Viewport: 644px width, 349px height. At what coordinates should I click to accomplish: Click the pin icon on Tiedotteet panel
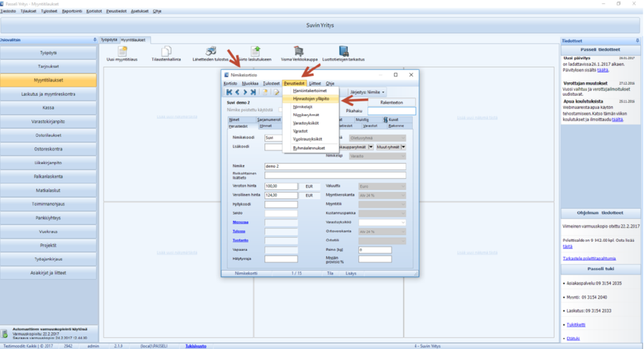tap(638, 41)
